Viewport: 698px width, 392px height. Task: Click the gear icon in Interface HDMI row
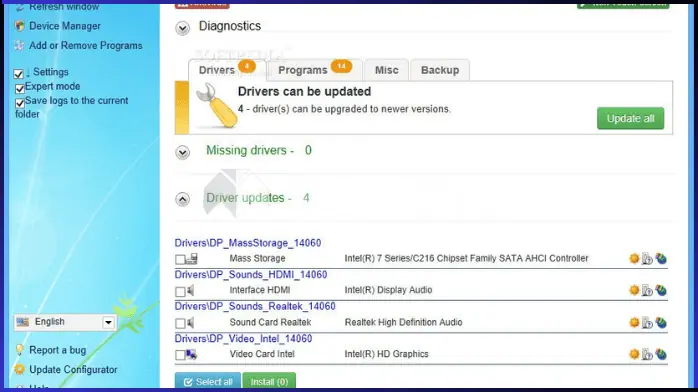point(634,291)
